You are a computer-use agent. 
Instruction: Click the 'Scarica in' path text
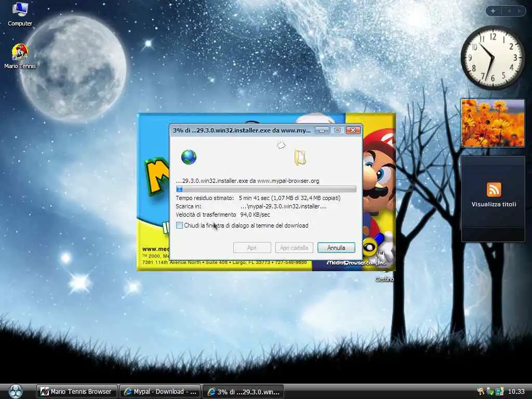click(x=283, y=206)
